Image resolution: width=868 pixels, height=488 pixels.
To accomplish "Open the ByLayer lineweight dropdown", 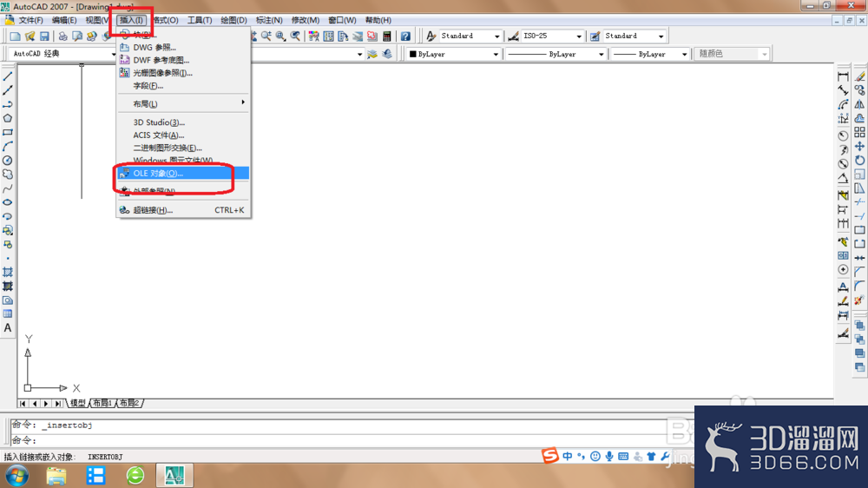I will pos(650,54).
